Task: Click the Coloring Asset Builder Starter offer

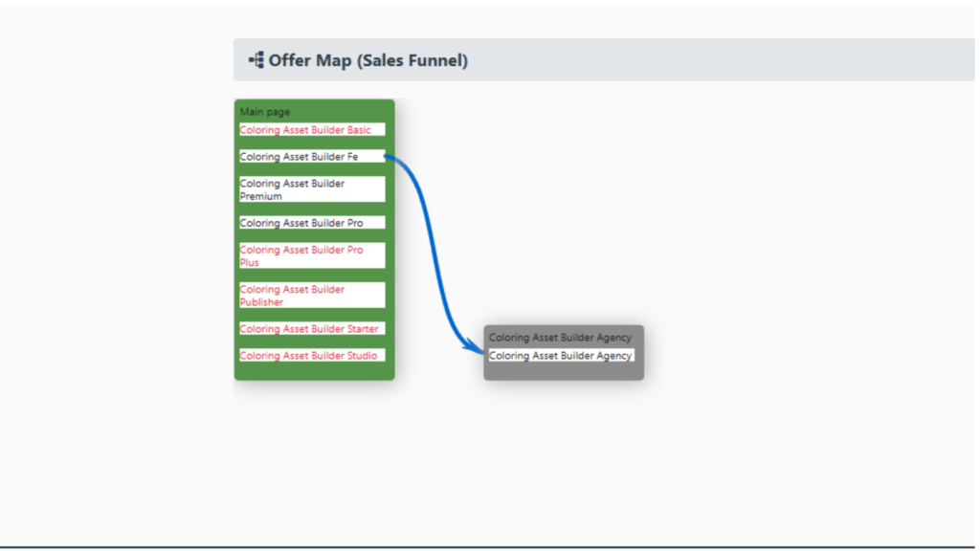Action: point(311,329)
